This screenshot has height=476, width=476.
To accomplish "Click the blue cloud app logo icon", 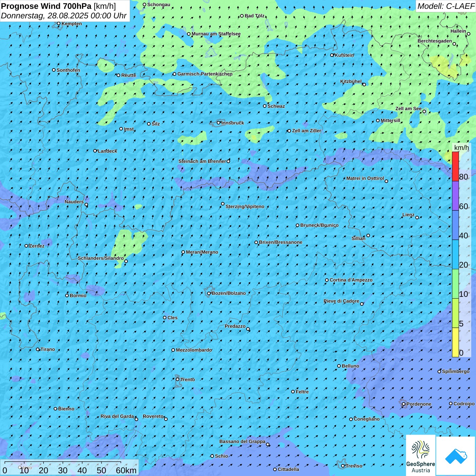I will click(456, 456).
